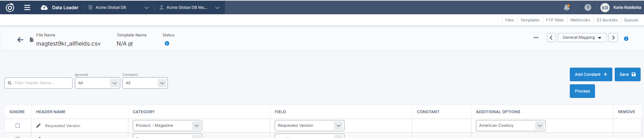Go to the Webhooks tab
644x138 pixels.
pos(580,20)
